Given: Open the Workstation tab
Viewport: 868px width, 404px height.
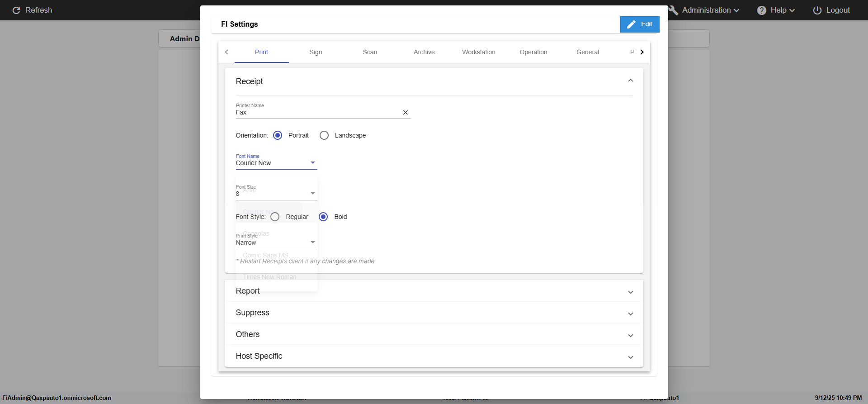Looking at the screenshot, I should point(478,52).
